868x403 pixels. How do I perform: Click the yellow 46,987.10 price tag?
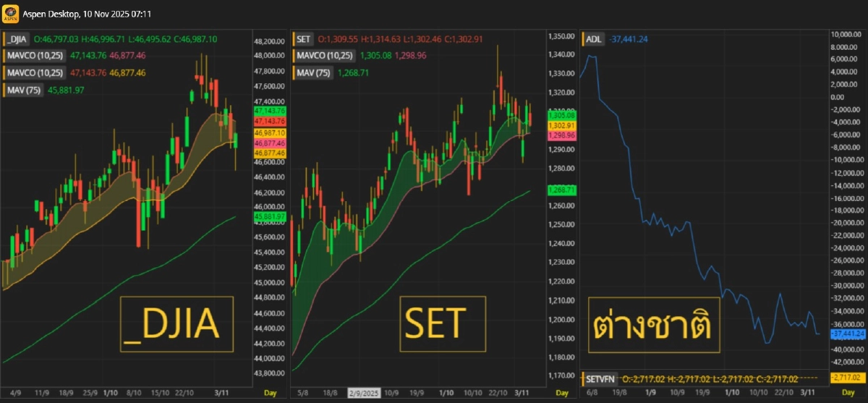270,133
